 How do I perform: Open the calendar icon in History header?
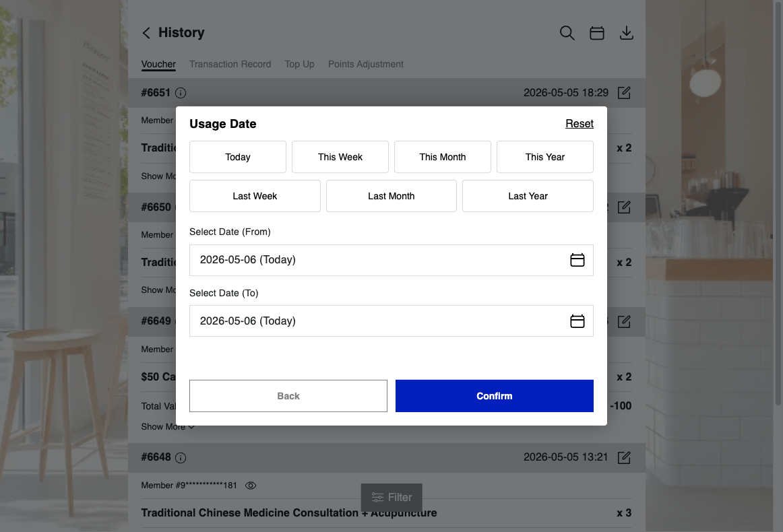597,33
